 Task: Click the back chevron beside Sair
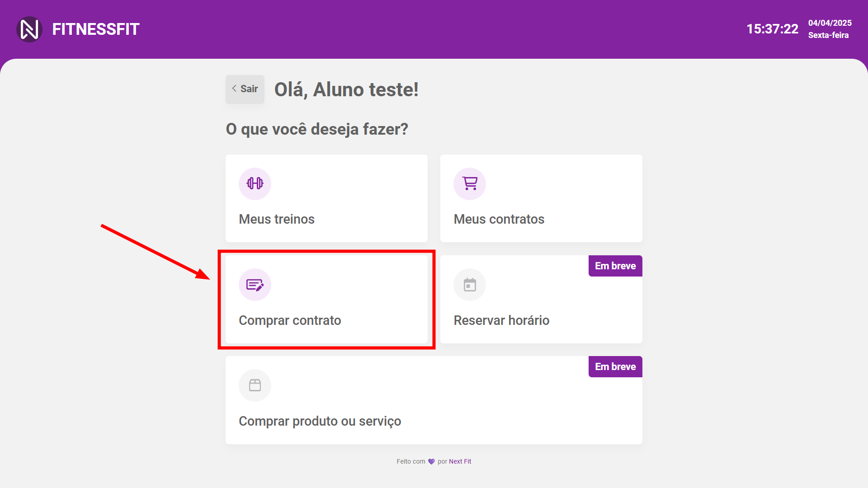pos(234,89)
